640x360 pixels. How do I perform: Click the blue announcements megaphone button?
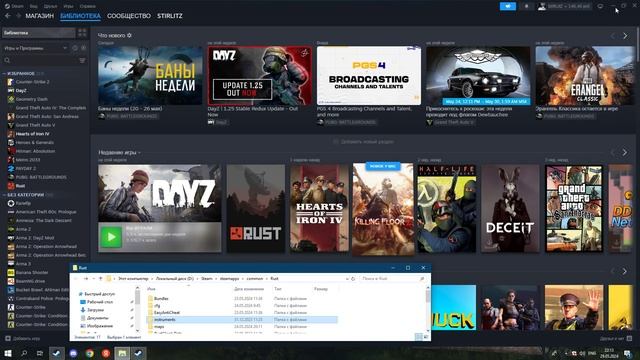pos(508,6)
